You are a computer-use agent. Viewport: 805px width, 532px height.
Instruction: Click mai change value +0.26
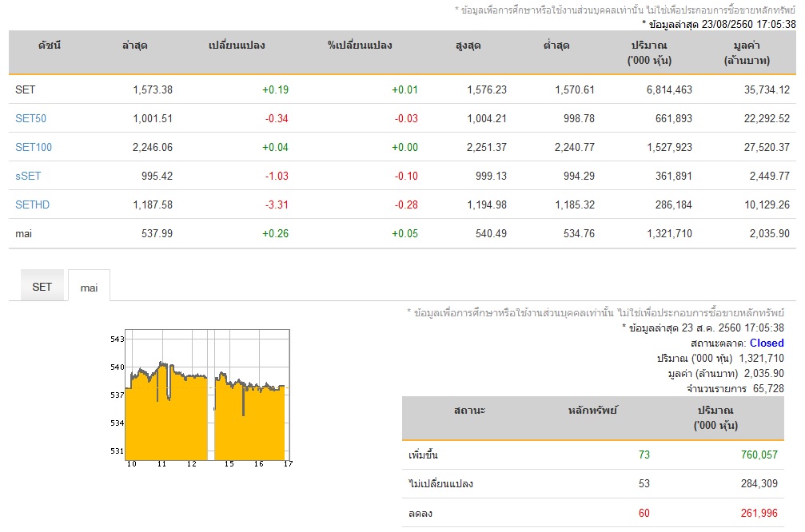pyautogui.click(x=275, y=233)
